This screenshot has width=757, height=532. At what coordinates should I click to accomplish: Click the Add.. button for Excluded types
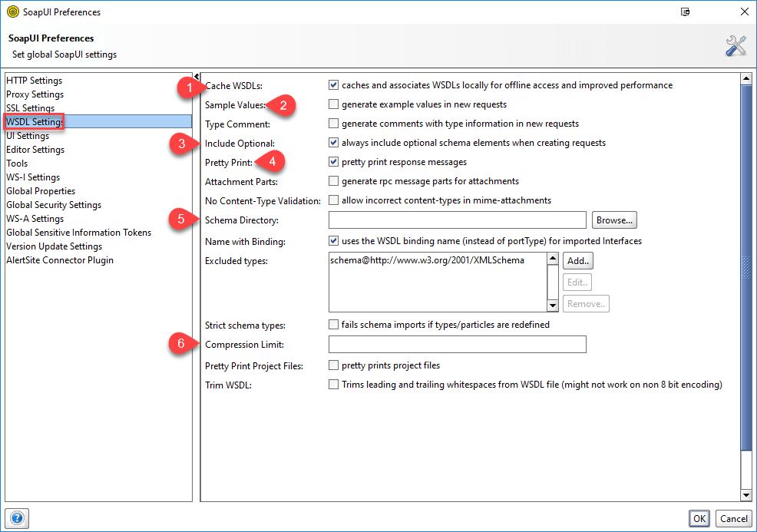(x=579, y=261)
